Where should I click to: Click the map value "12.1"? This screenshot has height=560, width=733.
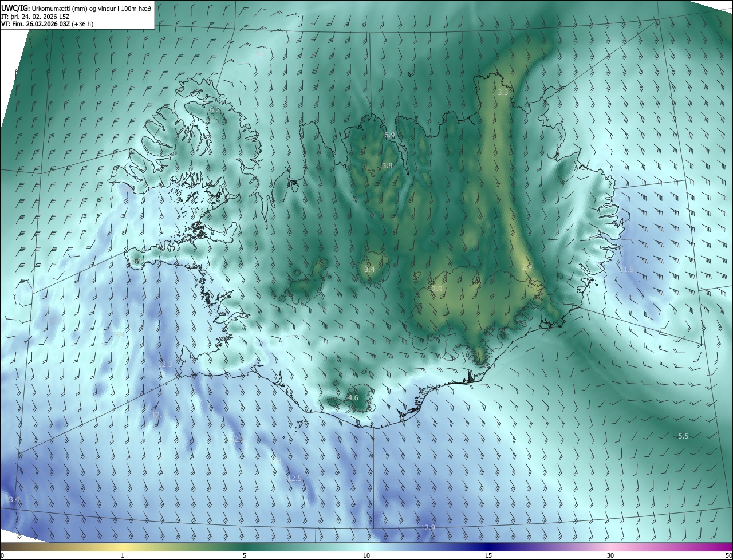159,415
